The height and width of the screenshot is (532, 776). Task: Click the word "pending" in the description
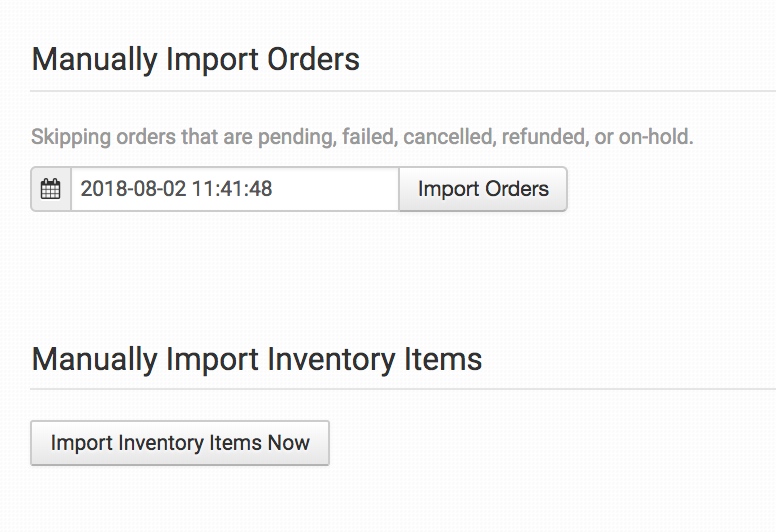295,137
